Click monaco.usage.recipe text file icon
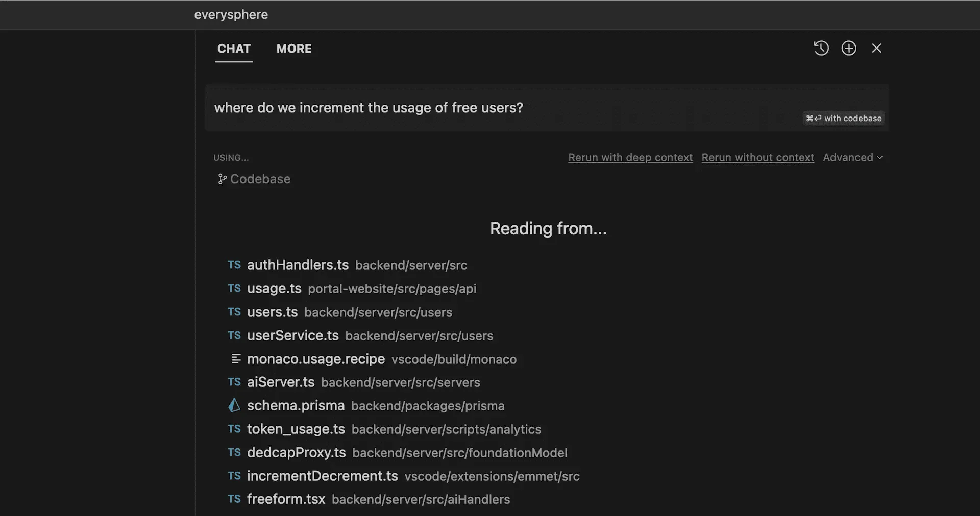 [235, 359]
